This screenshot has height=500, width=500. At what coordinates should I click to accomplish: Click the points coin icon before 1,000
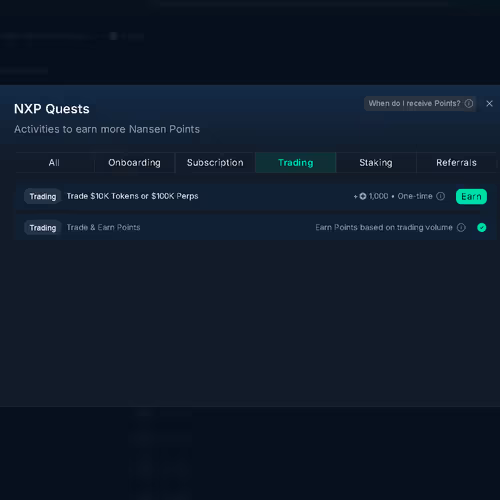pyautogui.click(x=363, y=196)
